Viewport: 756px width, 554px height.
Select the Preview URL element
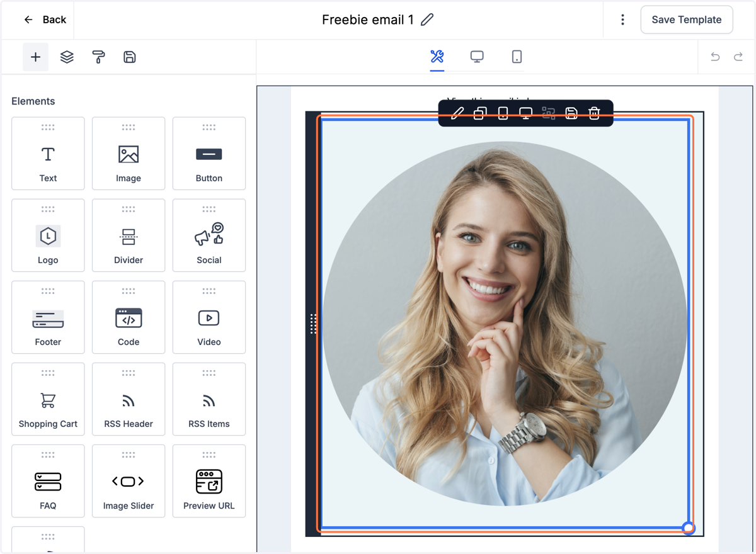tap(209, 481)
